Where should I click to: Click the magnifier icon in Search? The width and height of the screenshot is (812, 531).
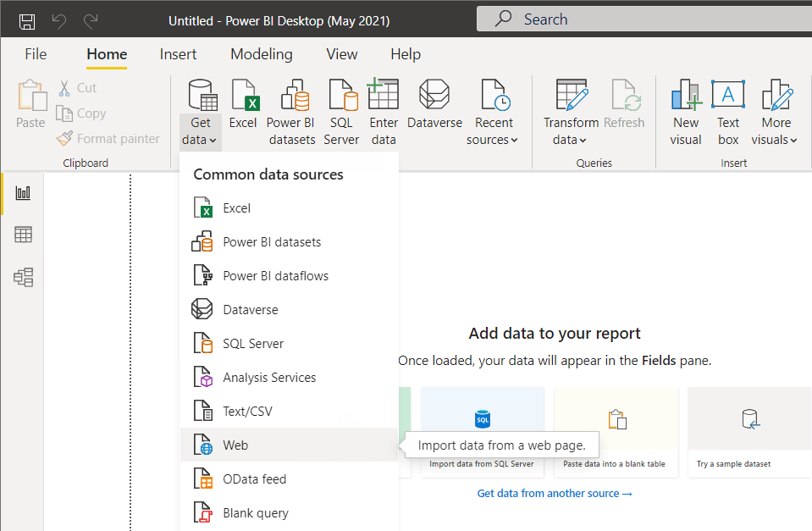click(503, 19)
